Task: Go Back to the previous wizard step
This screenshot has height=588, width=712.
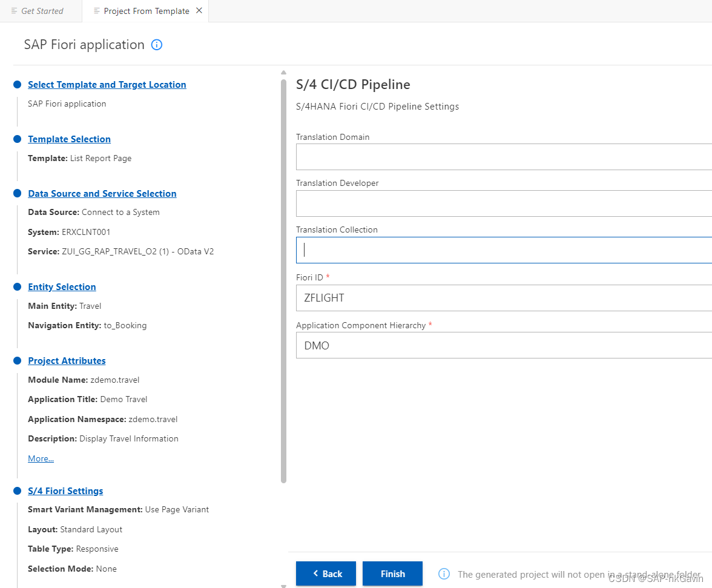Action: point(326,573)
